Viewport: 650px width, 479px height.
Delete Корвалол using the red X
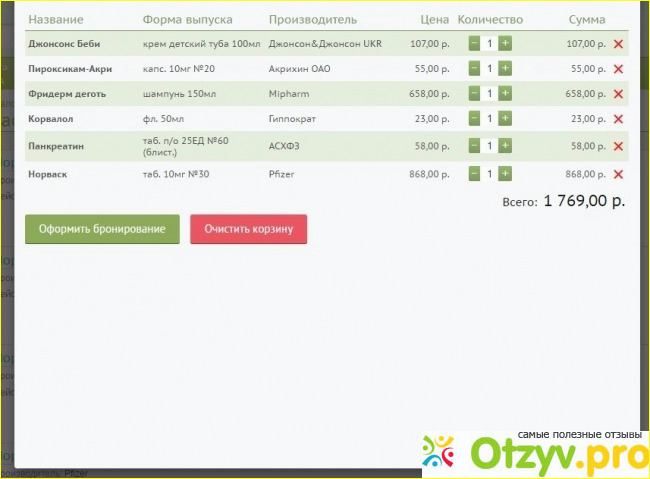click(618, 119)
